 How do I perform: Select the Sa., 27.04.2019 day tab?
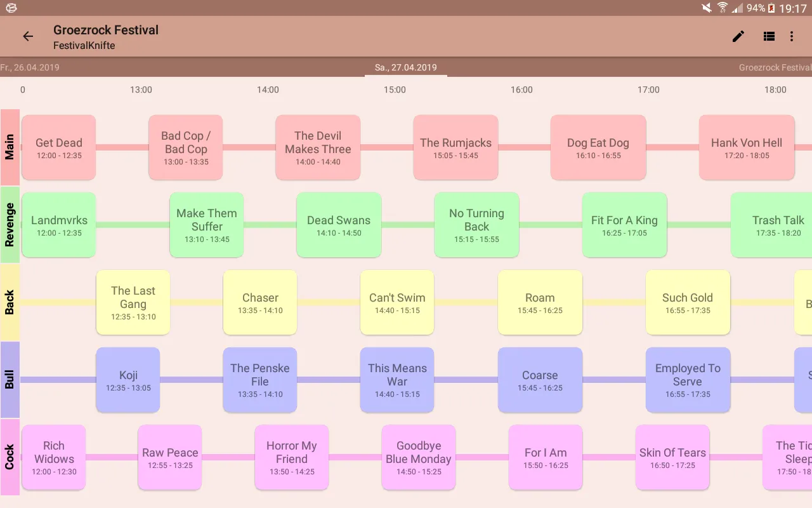(x=406, y=67)
